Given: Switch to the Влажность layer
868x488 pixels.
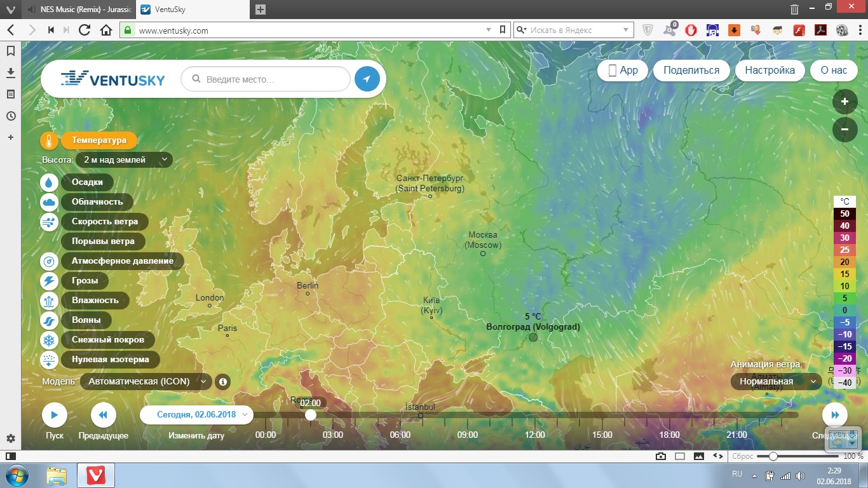Looking at the screenshot, I should click(x=95, y=301).
